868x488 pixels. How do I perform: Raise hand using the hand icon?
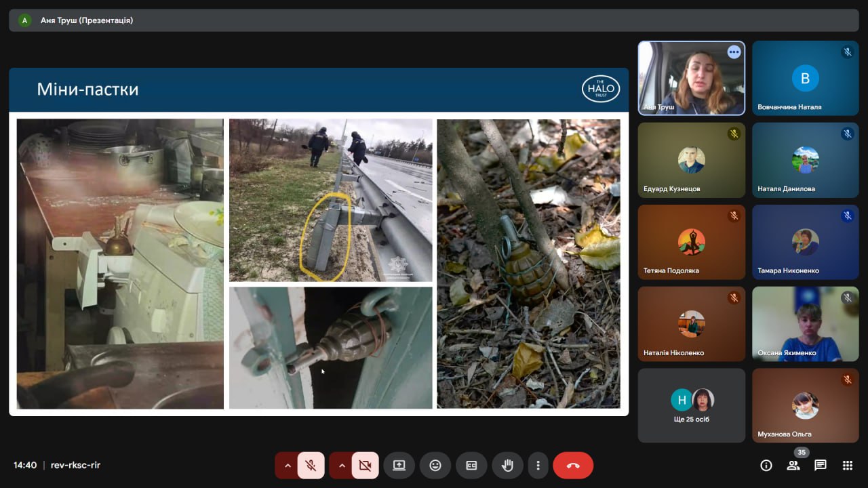[x=507, y=466]
